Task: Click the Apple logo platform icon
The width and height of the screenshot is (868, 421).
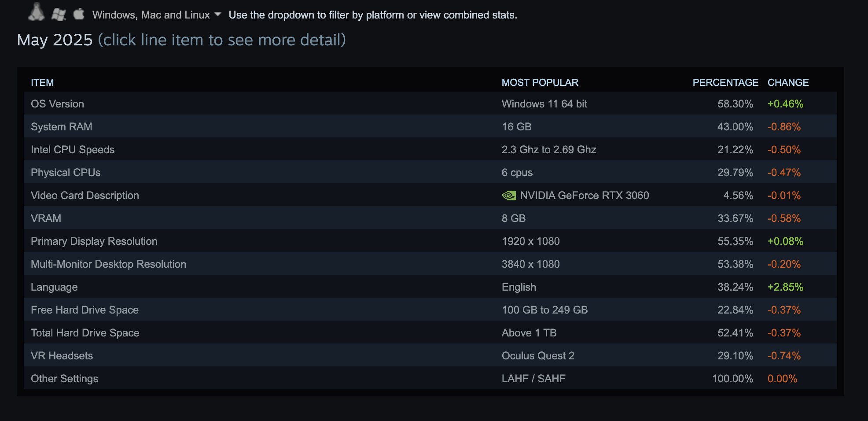Action: [79, 14]
